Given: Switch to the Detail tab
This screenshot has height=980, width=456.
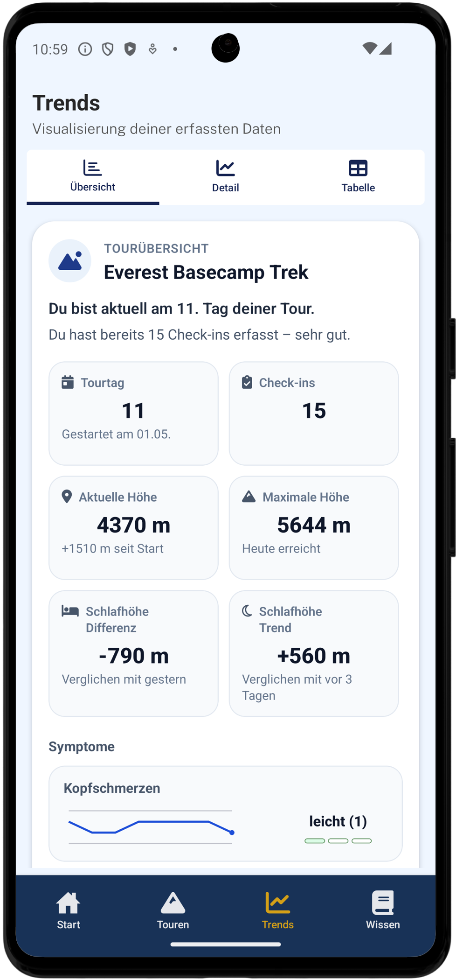Looking at the screenshot, I should coord(226,177).
